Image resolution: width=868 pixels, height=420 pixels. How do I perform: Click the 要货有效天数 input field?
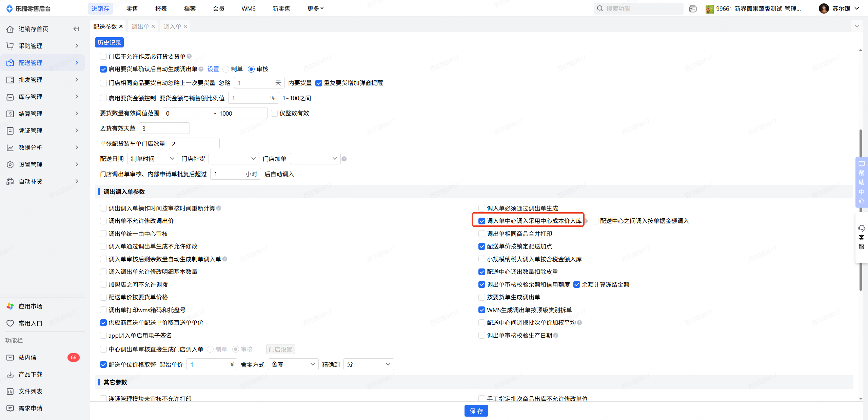pyautogui.click(x=164, y=128)
